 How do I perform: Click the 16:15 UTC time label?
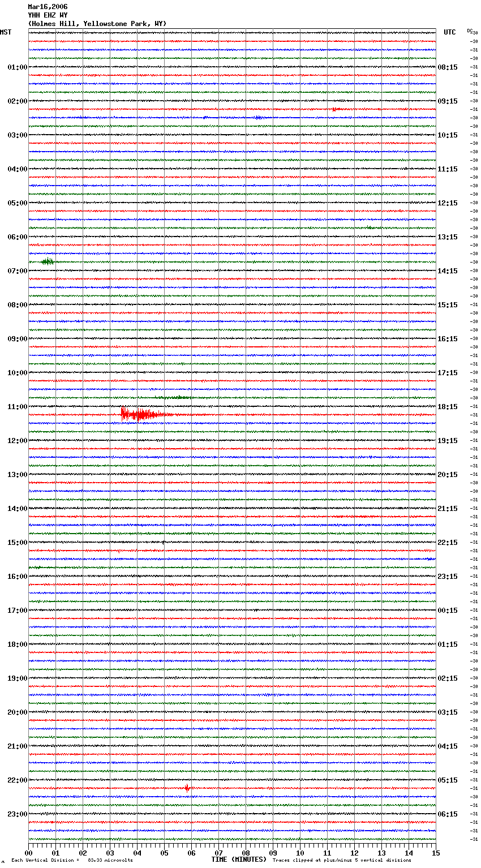tap(448, 339)
